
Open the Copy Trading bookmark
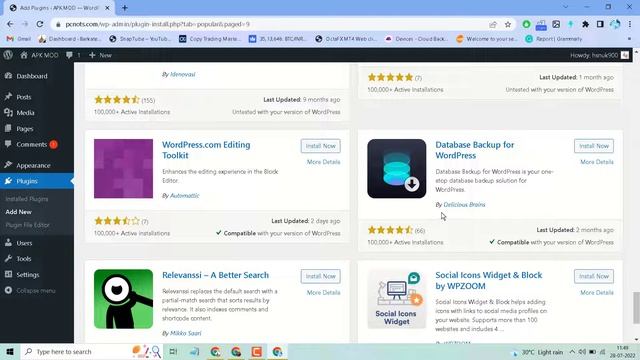pyautogui.click(x=210, y=39)
